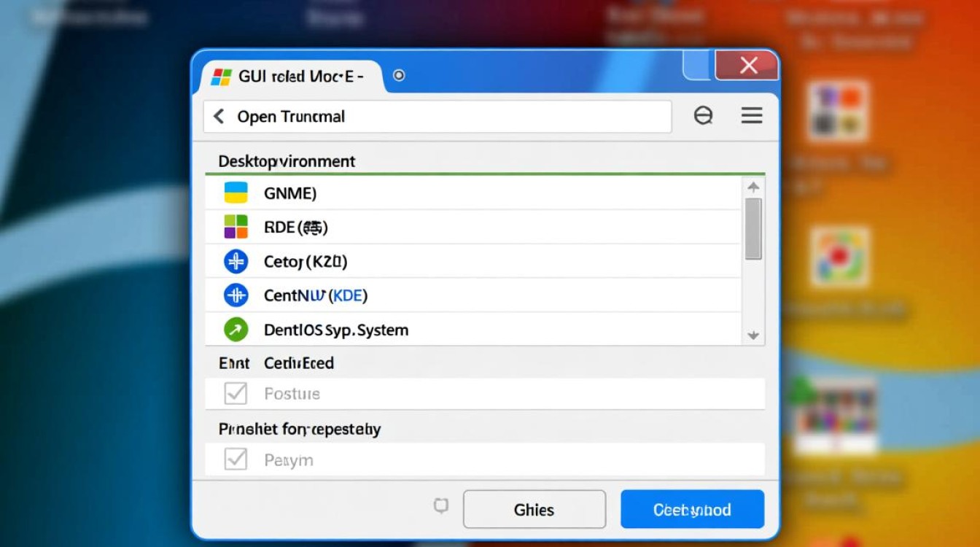
Task: Click the colorful logo in window title tab
Action: 221,77
